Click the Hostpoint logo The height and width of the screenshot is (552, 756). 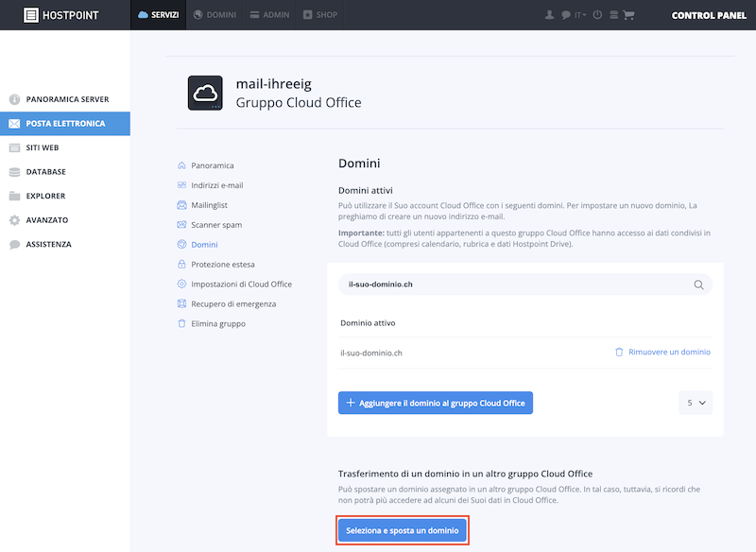point(60,15)
